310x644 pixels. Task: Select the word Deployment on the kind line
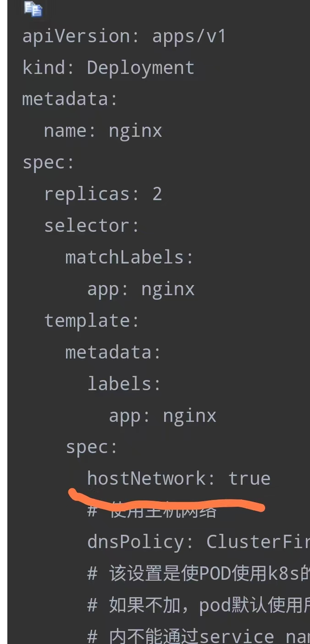click(x=141, y=68)
